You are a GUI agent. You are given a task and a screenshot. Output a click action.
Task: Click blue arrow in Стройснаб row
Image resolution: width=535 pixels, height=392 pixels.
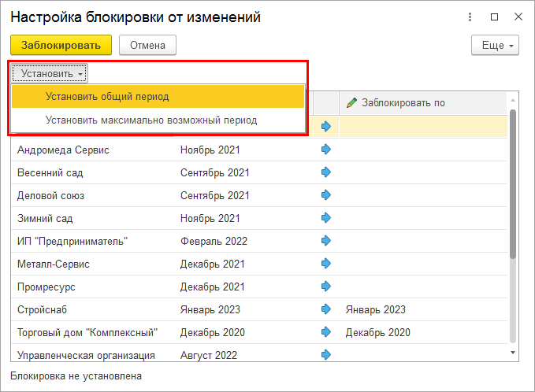(x=326, y=309)
